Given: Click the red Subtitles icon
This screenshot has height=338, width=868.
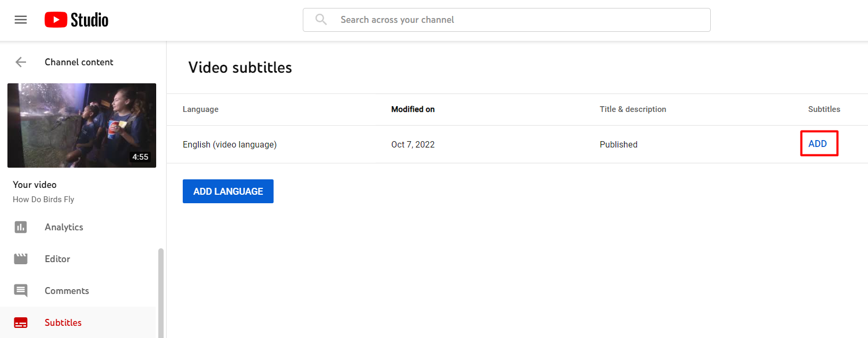Looking at the screenshot, I should point(21,323).
